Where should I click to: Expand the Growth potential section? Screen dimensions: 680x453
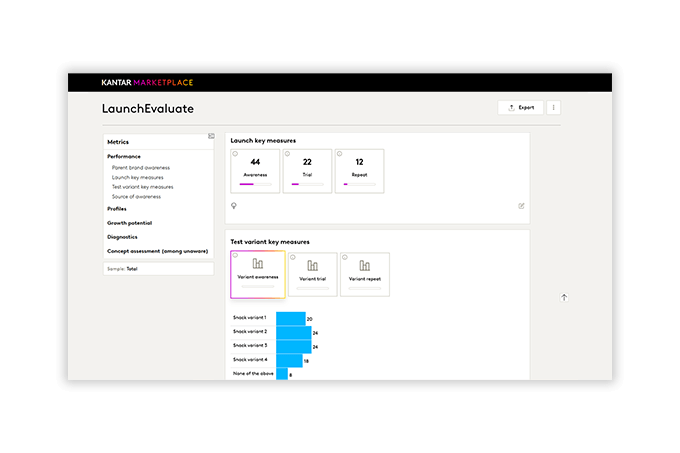pyautogui.click(x=129, y=223)
